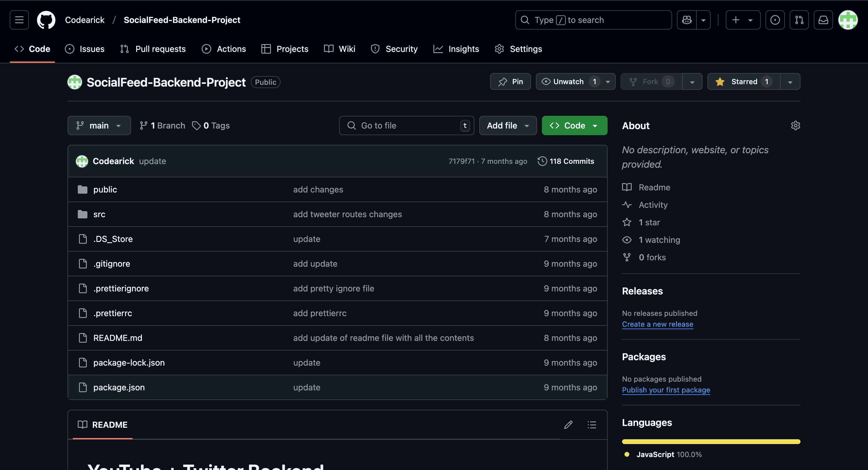View the 1 Branch link
The height and width of the screenshot is (470, 868).
(x=162, y=125)
